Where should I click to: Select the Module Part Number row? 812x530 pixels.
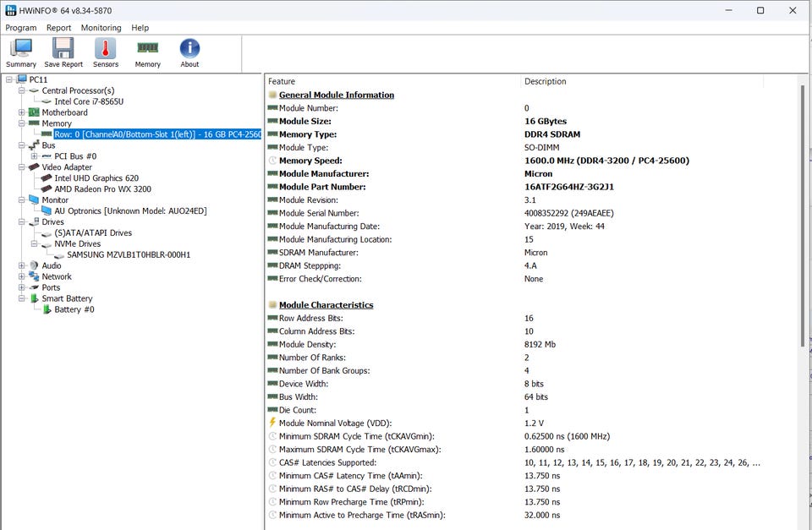334,187
